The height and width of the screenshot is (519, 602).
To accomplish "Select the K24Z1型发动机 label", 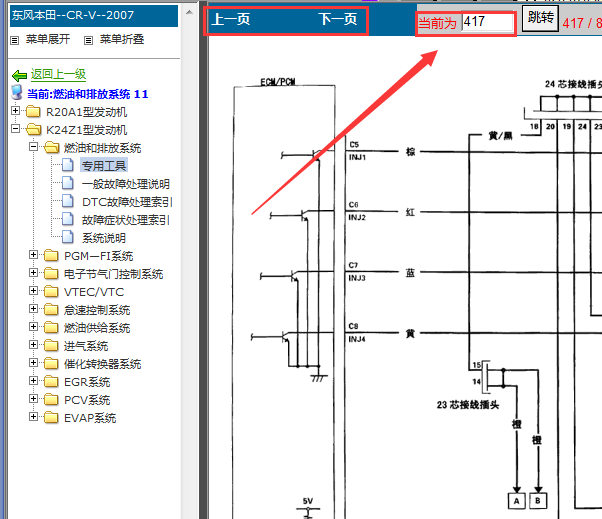I will click(x=86, y=130).
